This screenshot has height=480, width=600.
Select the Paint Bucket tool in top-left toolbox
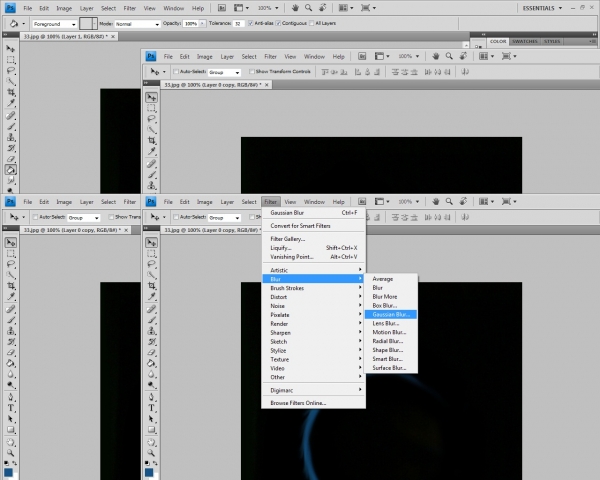[11, 170]
